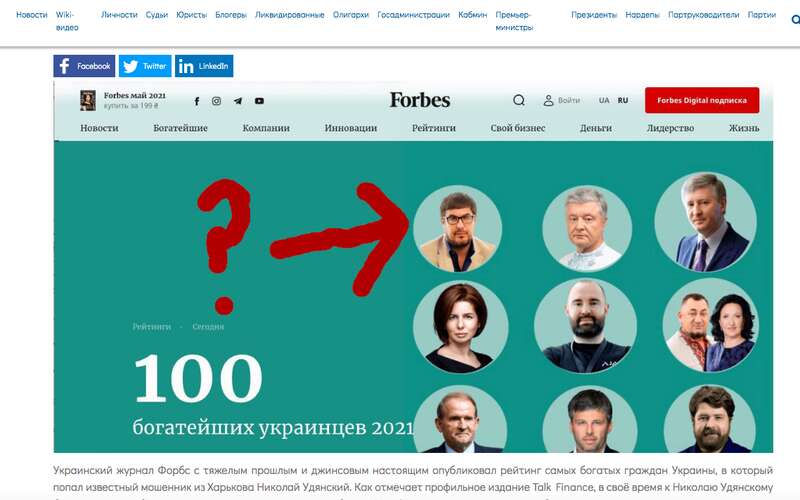Open the Premier-министры navigation link
Screen dimensions: 800x500
point(514,21)
